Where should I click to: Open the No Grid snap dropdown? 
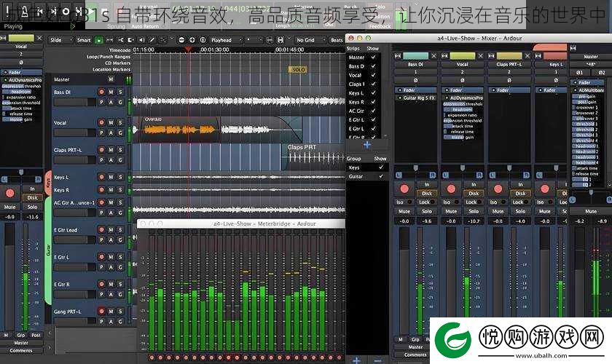click(310, 40)
